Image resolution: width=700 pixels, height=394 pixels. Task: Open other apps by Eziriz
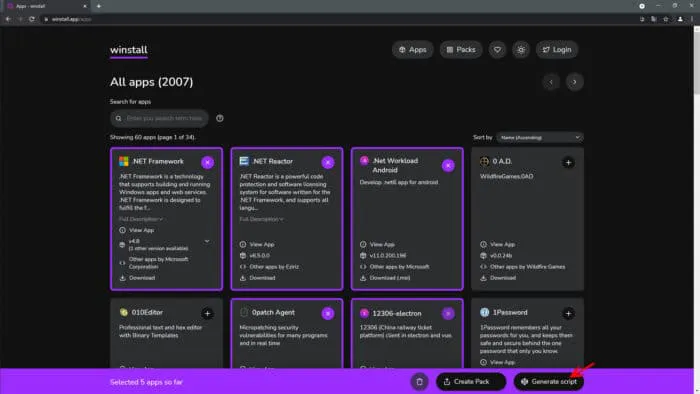coord(270,267)
